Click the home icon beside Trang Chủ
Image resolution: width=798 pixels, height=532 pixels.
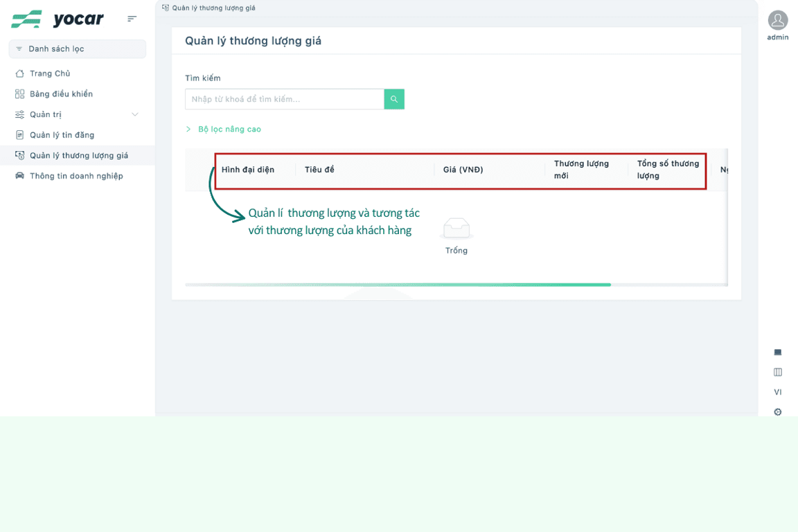20,73
